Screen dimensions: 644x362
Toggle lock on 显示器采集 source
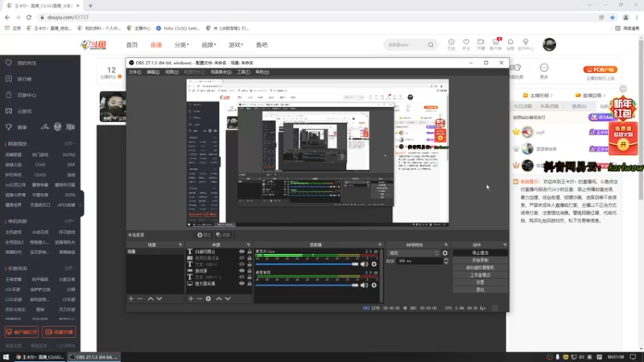pyautogui.click(x=250, y=284)
